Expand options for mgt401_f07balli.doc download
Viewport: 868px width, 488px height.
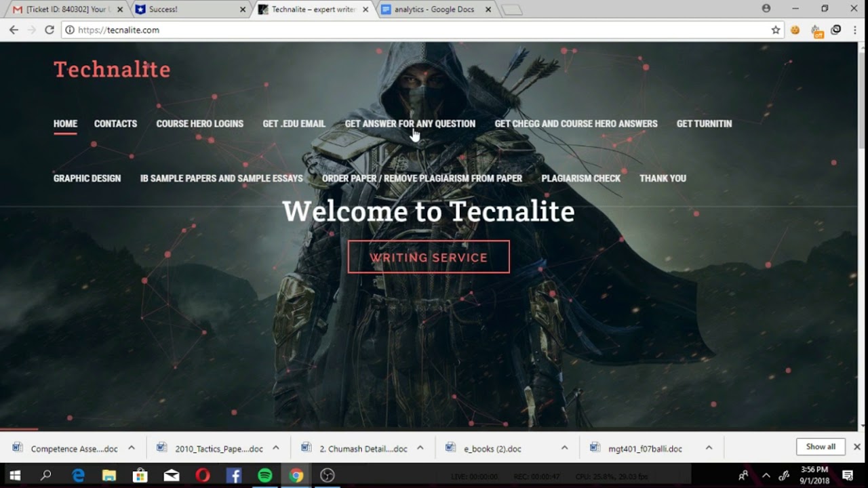(709, 448)
